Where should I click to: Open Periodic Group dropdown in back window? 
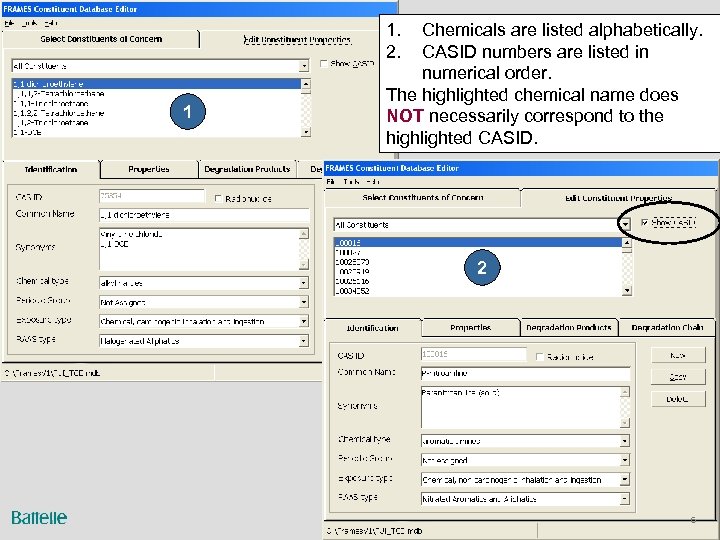click(304, 302)
